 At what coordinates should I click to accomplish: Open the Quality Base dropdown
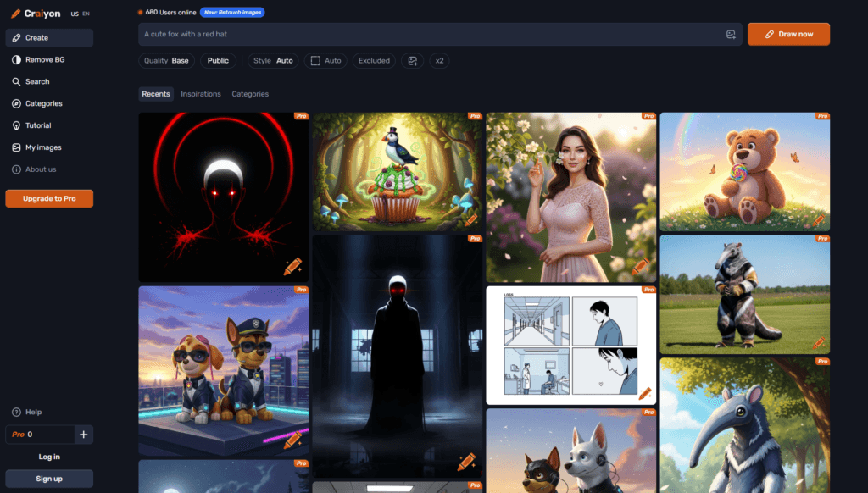point(166,61)
